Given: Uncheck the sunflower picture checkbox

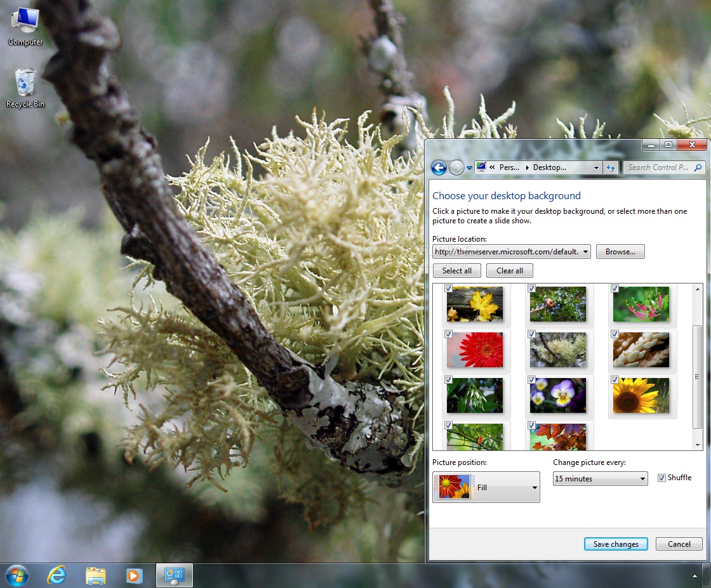Looking at the screenshot, I should (x=615, y=379).
